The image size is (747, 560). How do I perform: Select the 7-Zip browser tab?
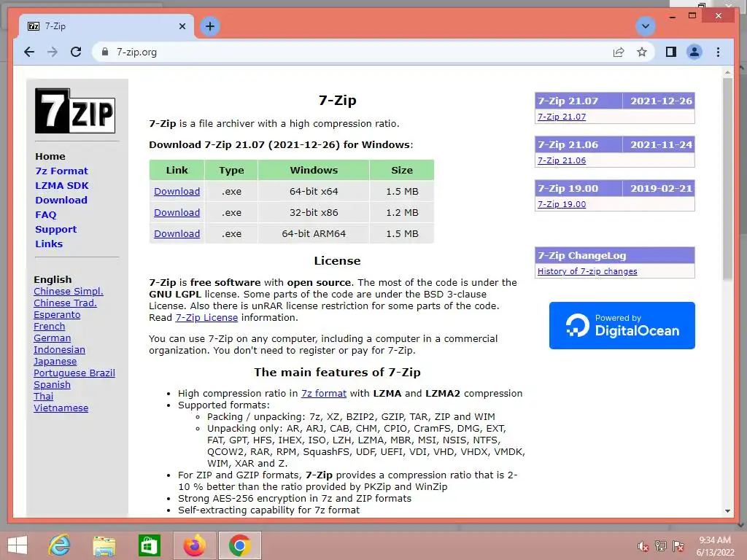[107, 26]
